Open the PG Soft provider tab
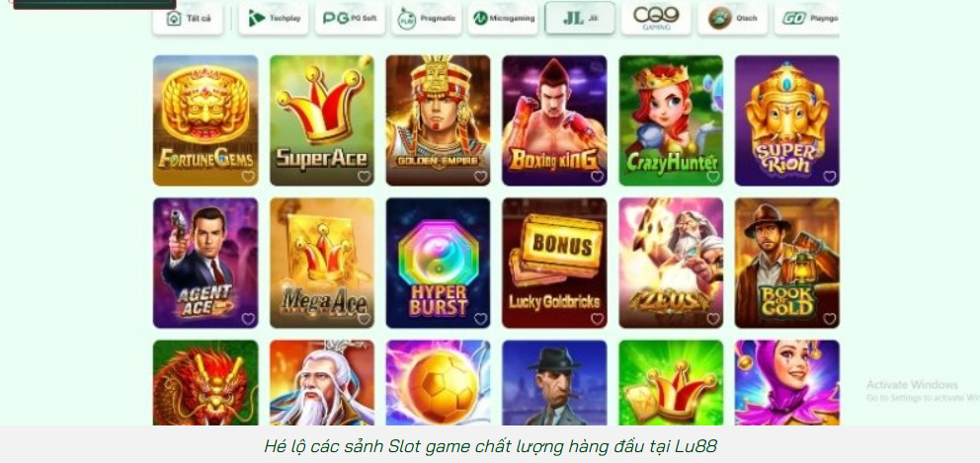 pyautogui.click(x=350, y=18)
